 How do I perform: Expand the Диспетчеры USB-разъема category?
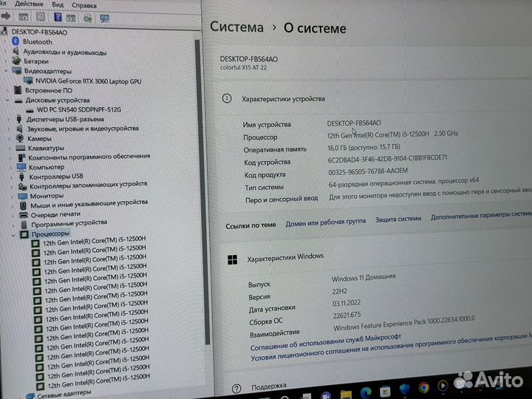pyautogui.click(x=9, y=119)
